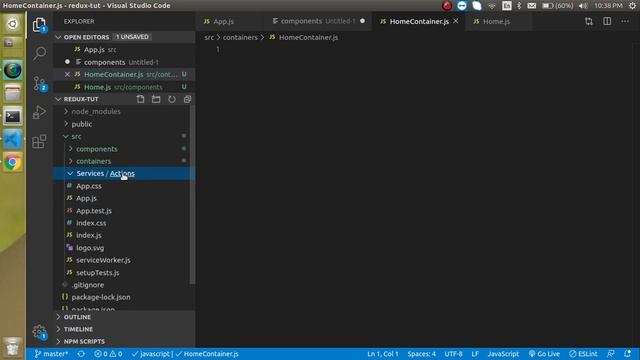
Task: Open Home.js in Open Editors list
Action: tap(124, 87)
